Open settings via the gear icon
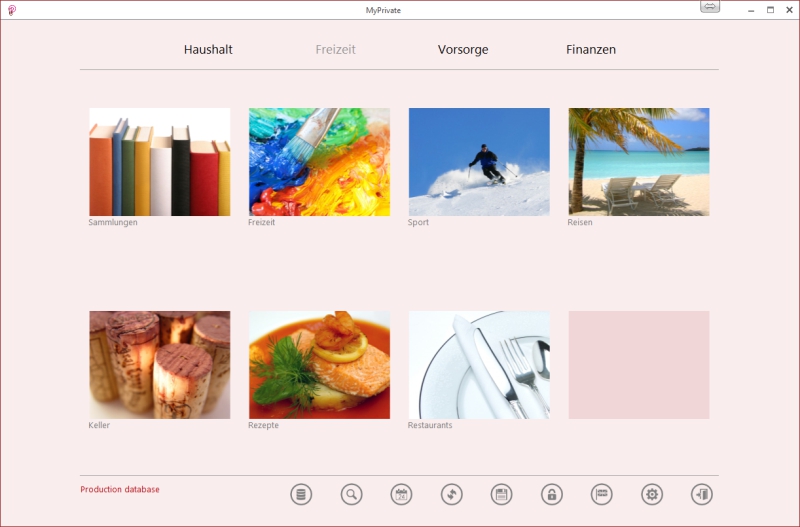The height and width of the screenshot is (527, 800). 651,494
